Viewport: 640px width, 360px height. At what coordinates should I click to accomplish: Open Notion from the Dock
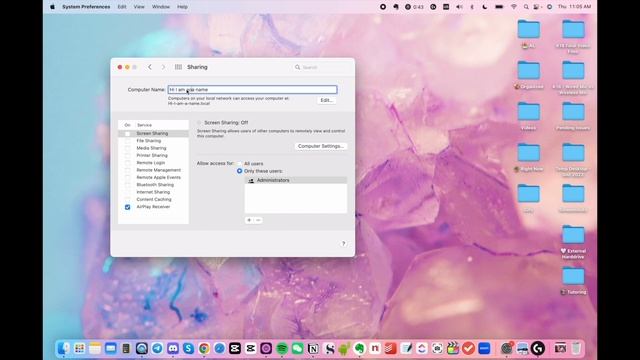[313, 348]
